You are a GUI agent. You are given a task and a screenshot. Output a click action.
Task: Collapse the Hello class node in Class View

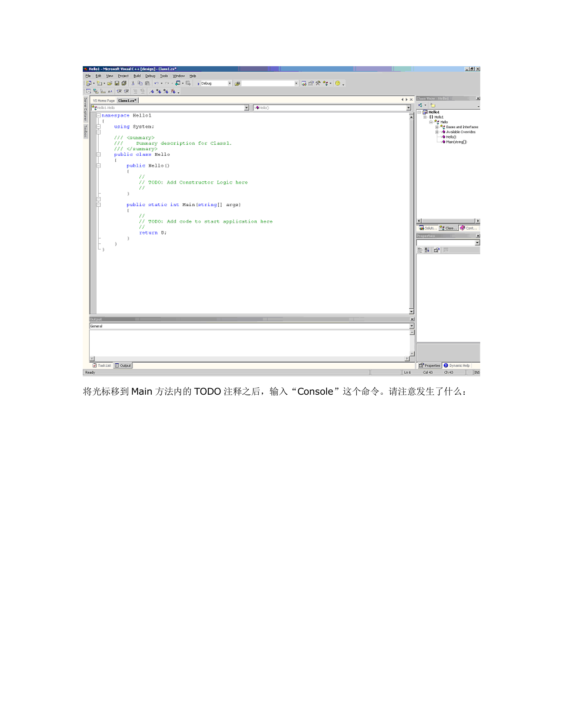click(x=431, y=122)
